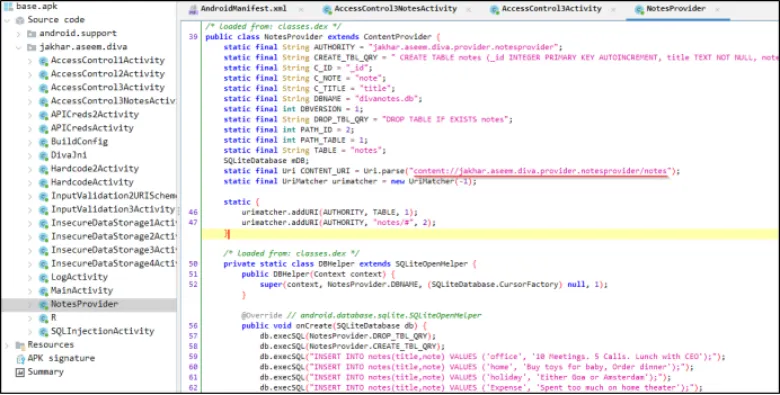Open InsecureDataStorage2Activity in the tree
Image resolution: width=780 pixels, height=395 pixels.
click(x=114, y=236)
